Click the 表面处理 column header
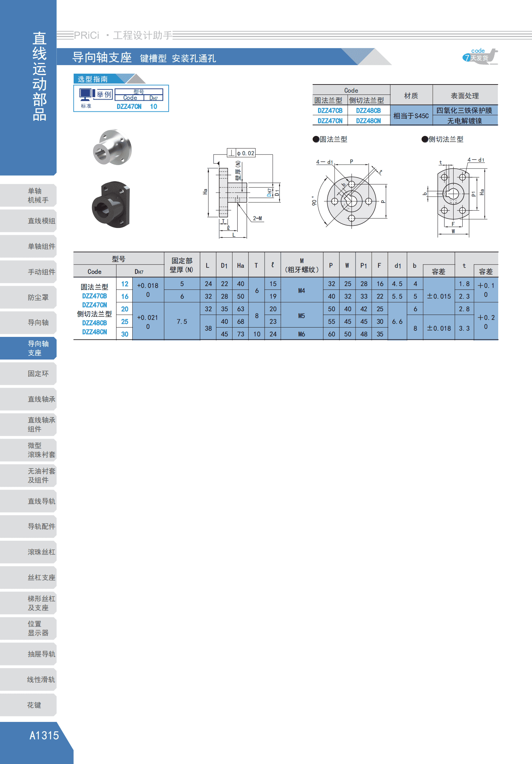 pyautogui.click(x=465, y=96)
